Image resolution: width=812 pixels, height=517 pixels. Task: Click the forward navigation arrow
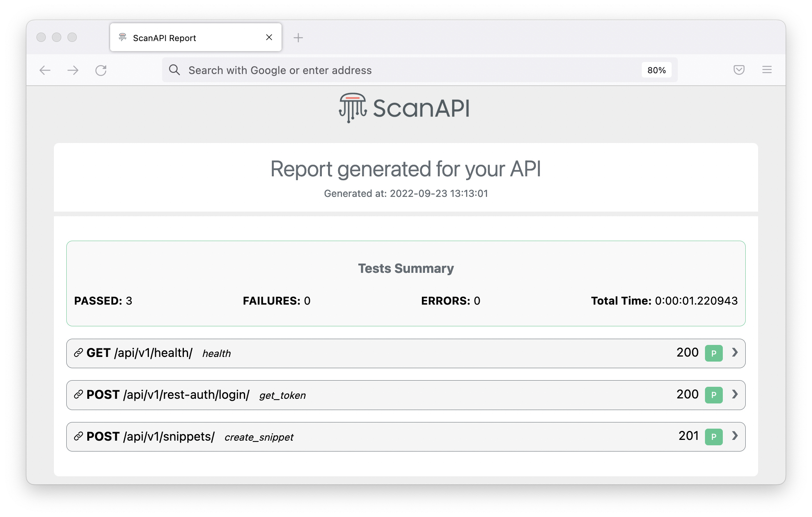point(73,70)
